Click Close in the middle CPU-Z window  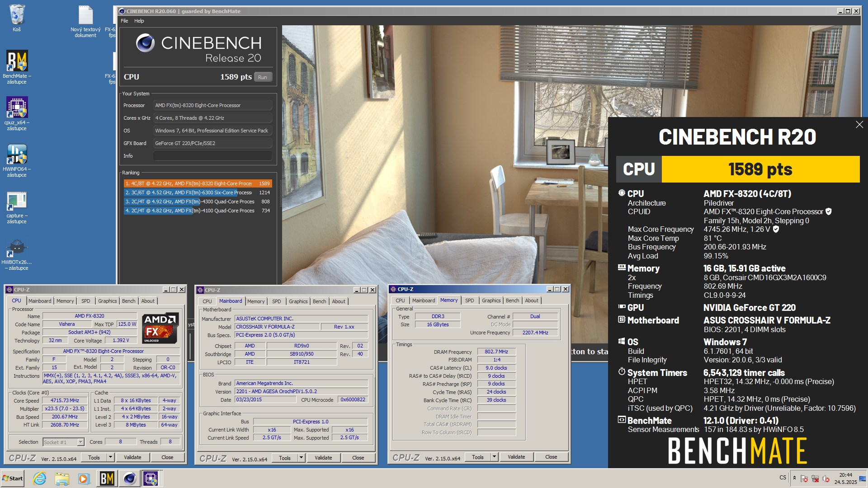click(x=358, y=458)
